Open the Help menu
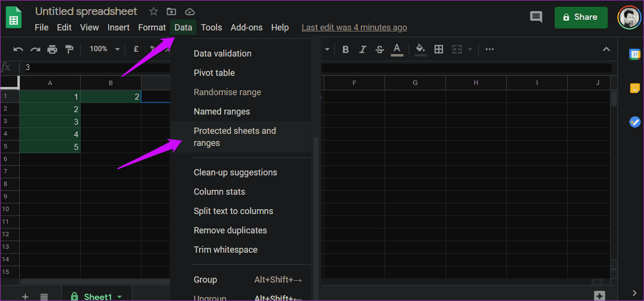This screenshot has height=301, width=644. click(280, 28)
